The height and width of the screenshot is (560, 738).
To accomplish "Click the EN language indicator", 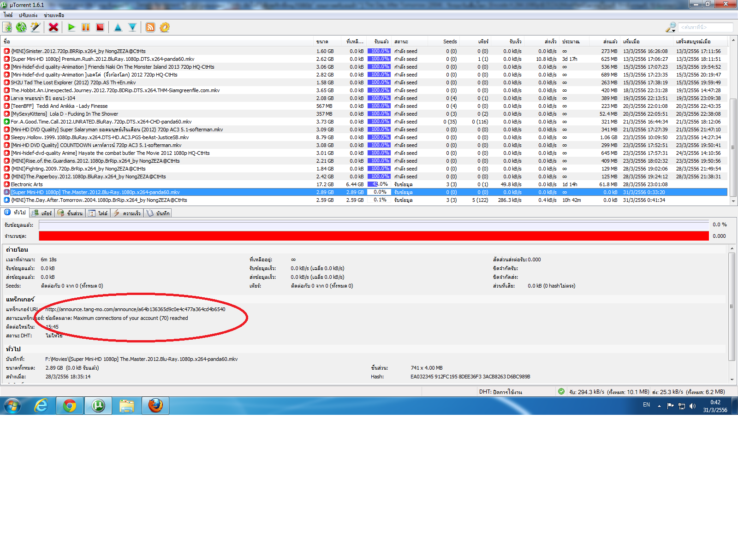I will (x=647, y=405).
